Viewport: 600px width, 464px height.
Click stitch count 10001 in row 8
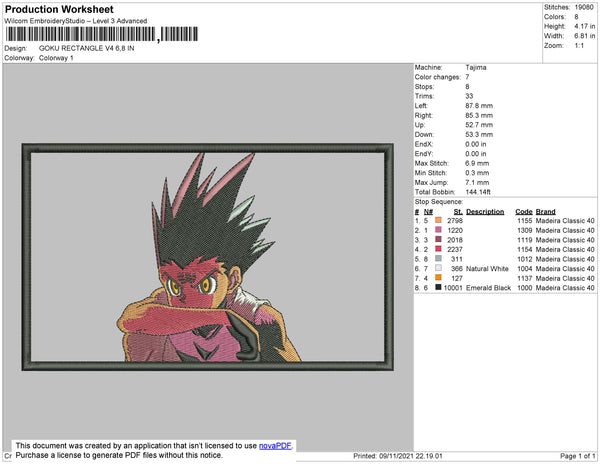[x=453, y=288]
